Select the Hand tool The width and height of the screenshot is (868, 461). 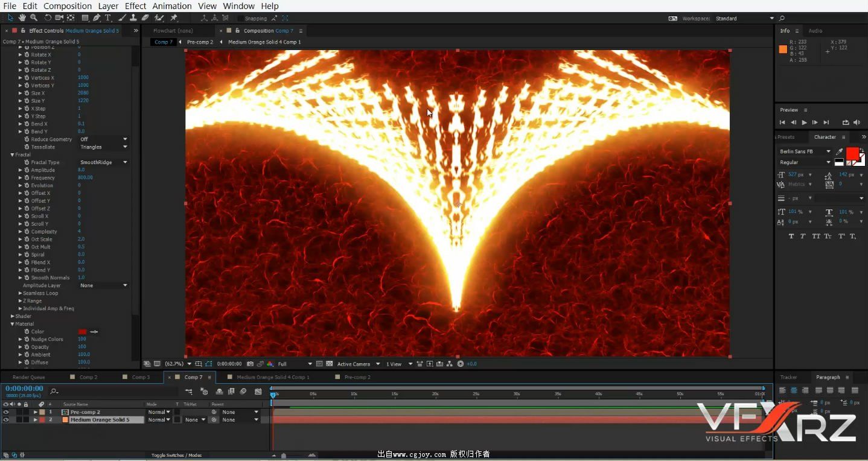click(x=22, y=18)
